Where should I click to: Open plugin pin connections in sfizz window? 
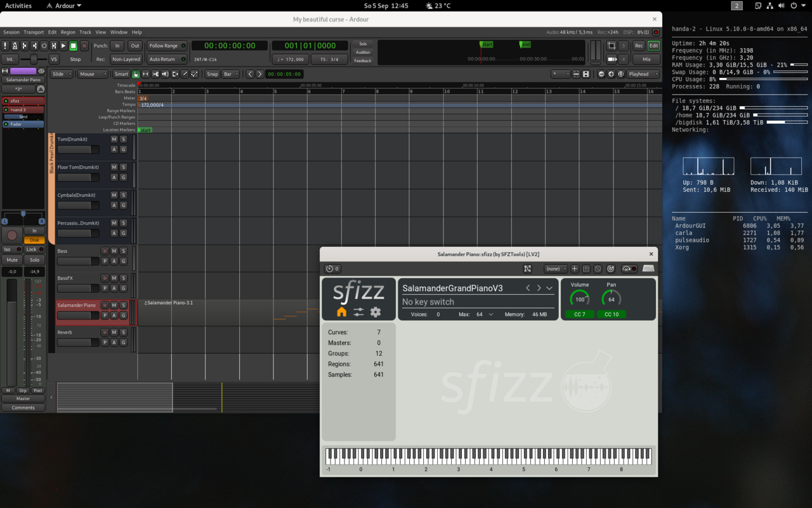point(527,269)
